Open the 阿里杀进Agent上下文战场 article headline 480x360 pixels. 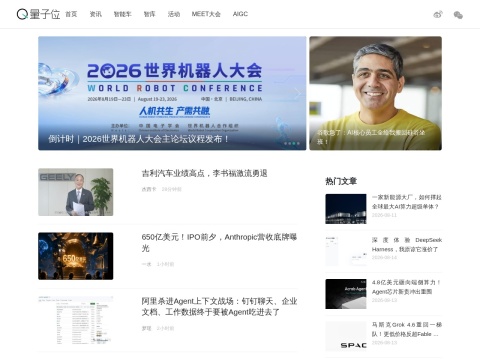coord(219,307)
